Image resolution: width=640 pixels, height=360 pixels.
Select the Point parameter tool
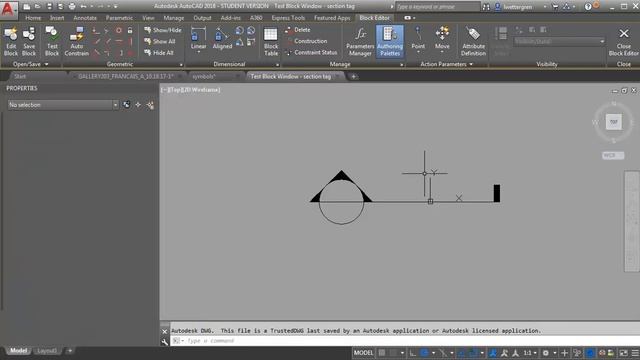418,38
